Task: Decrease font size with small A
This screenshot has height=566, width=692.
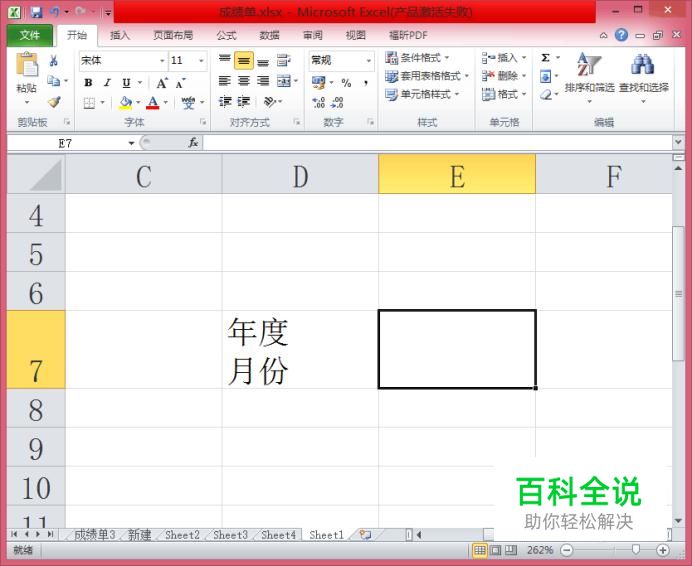Action: tap(181, 83)
